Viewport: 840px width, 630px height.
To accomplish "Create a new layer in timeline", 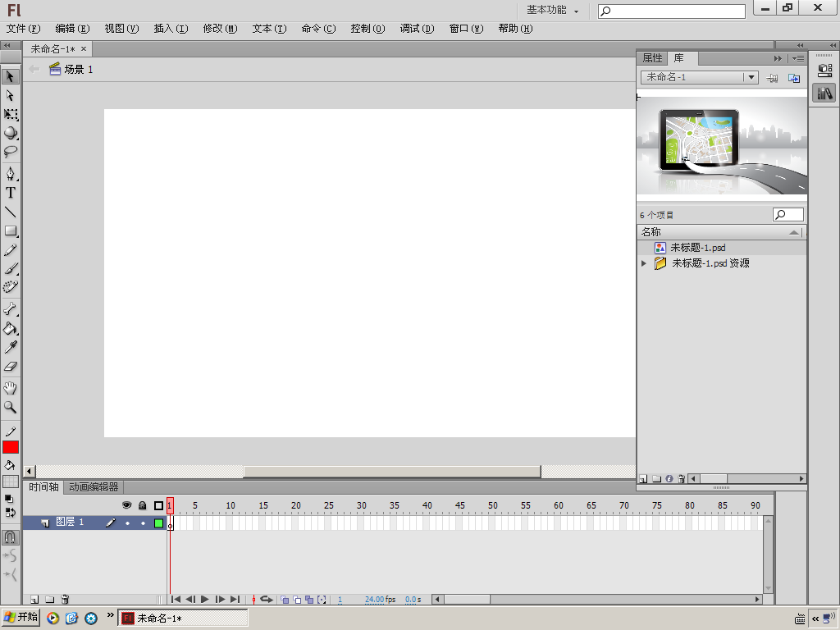I will click(x=34, y=599).
